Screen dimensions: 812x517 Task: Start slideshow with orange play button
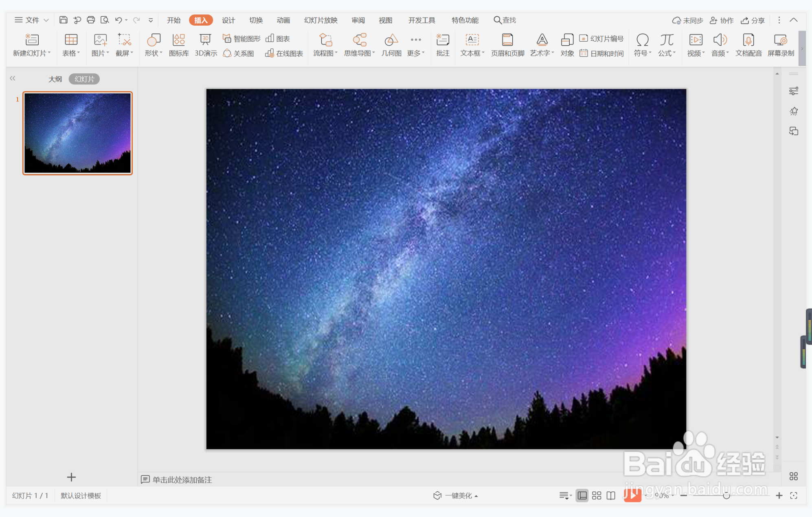point(632,495)
